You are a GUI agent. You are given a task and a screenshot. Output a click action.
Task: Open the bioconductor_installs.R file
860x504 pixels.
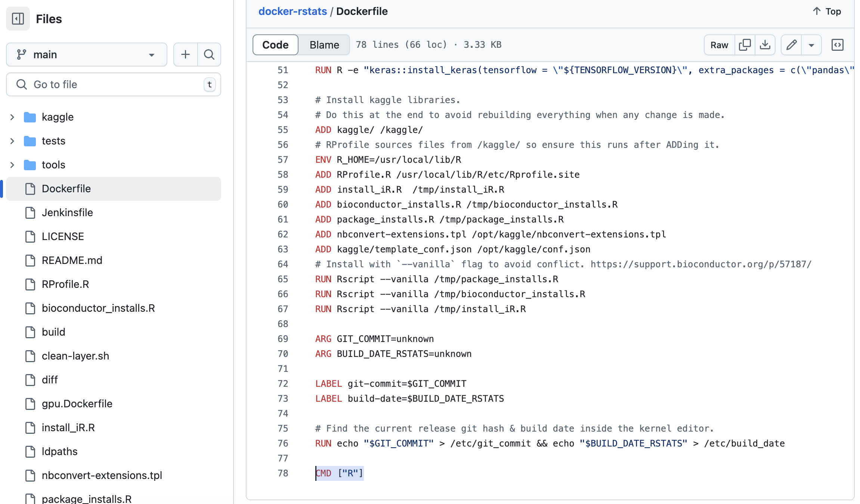98,308
